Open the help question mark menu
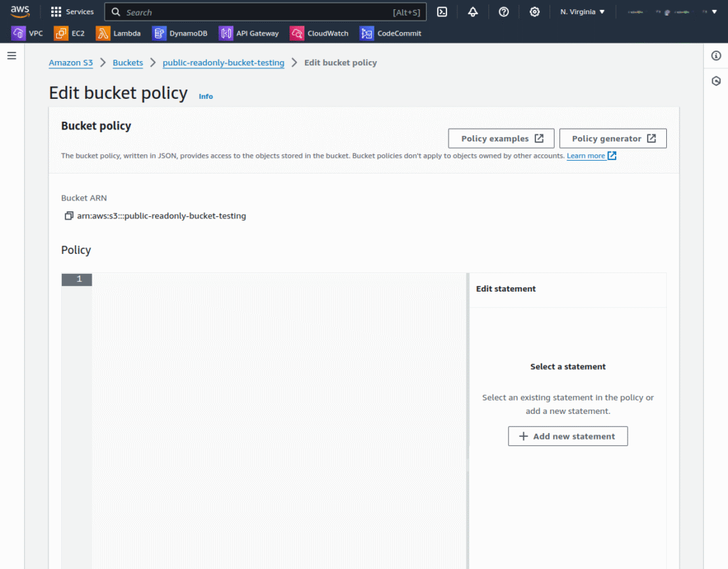This screenshot has width=728, height=569. (x=504, y=12)
